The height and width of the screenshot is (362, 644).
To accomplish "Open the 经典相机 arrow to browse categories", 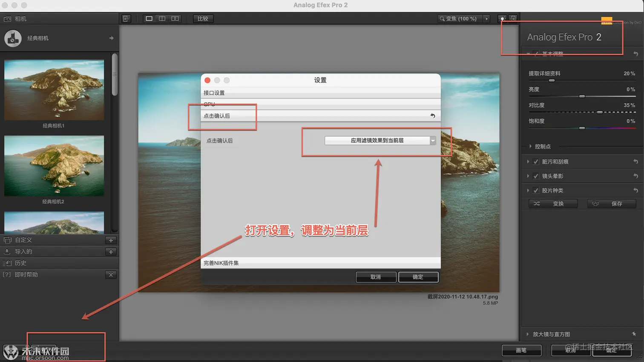I will click(x=111, y=38).
